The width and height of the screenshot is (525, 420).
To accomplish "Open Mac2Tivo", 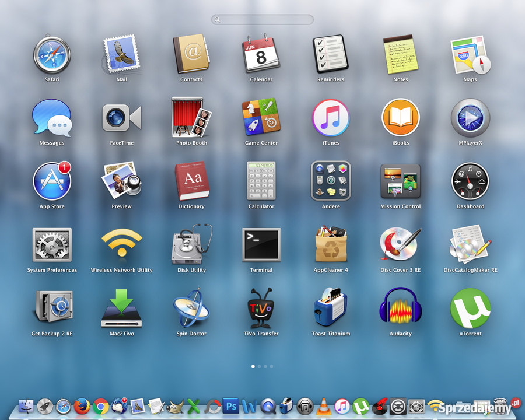I will coord(121,308).
